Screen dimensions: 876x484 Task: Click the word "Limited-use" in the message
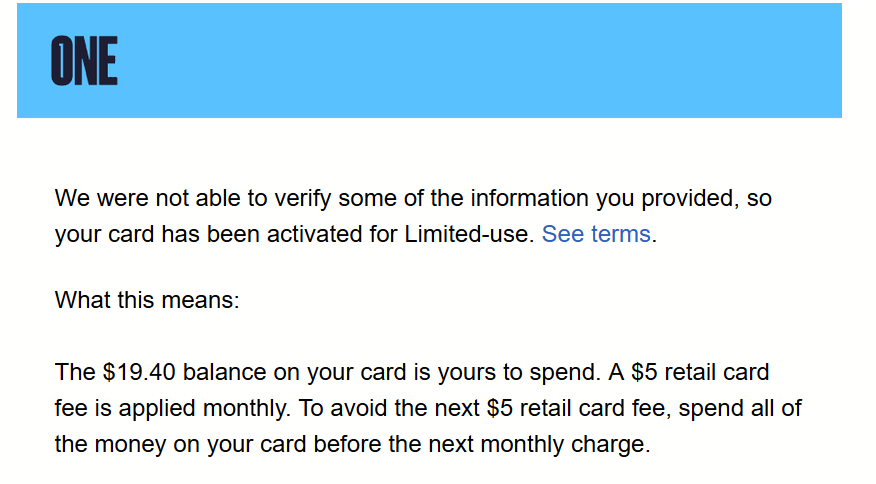[466, 234]
